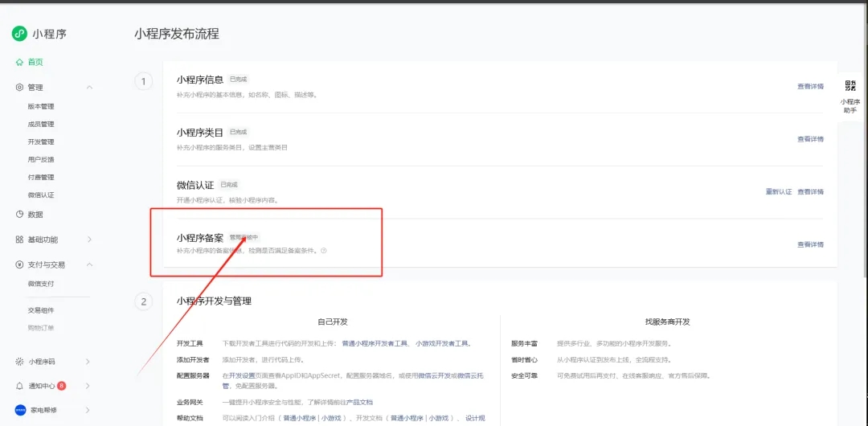Click the 小程序码 icon in sidebar
Viewport: 868px width, 426px height.
19,362
